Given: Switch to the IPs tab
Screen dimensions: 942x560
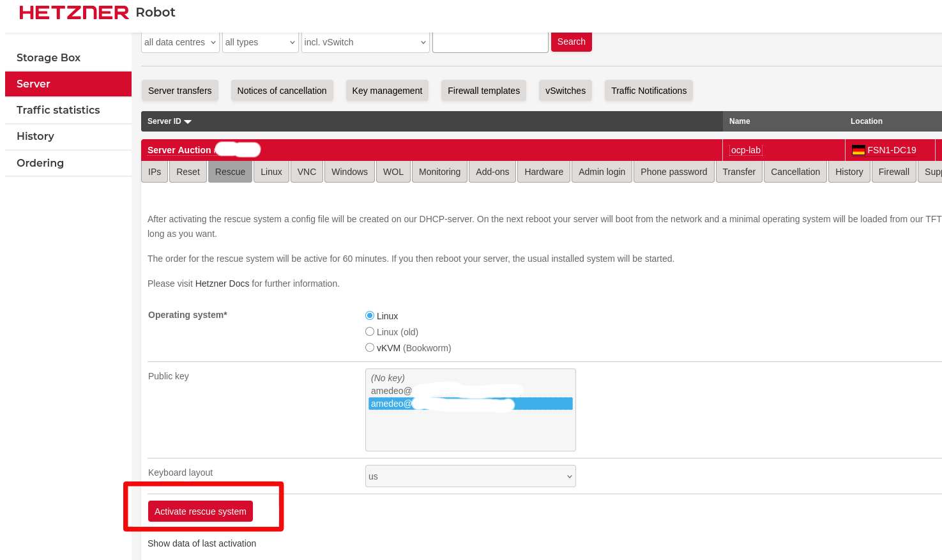Looking at the screenshot, I should tap(155, 172).
